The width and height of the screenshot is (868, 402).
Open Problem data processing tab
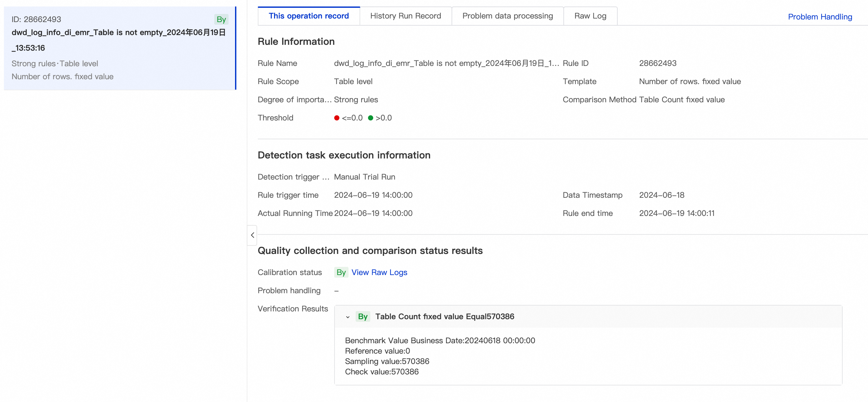pyautogui.click(x=507, y=16)
